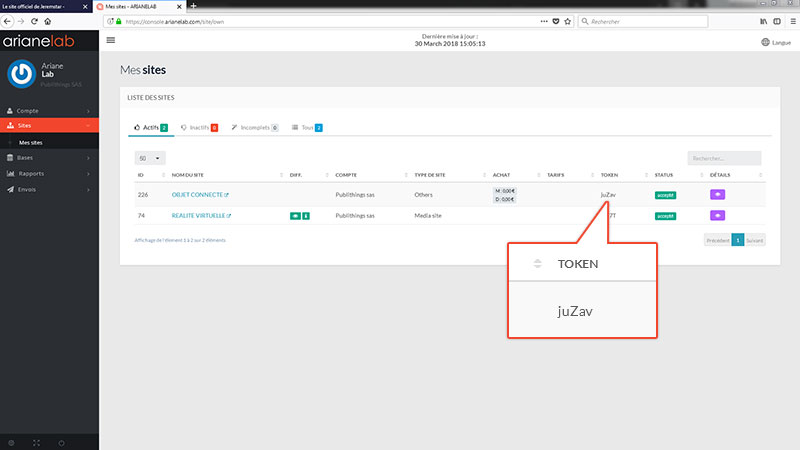800x450 pixels.
Task: Open the 50 rows-per-page dropdown
Action: coord(150,158)
